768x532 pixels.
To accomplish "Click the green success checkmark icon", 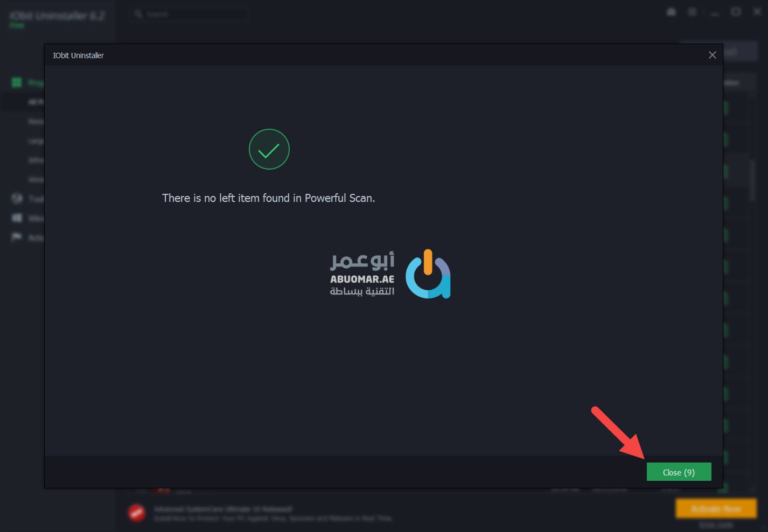I will click(x=269, y=149).
